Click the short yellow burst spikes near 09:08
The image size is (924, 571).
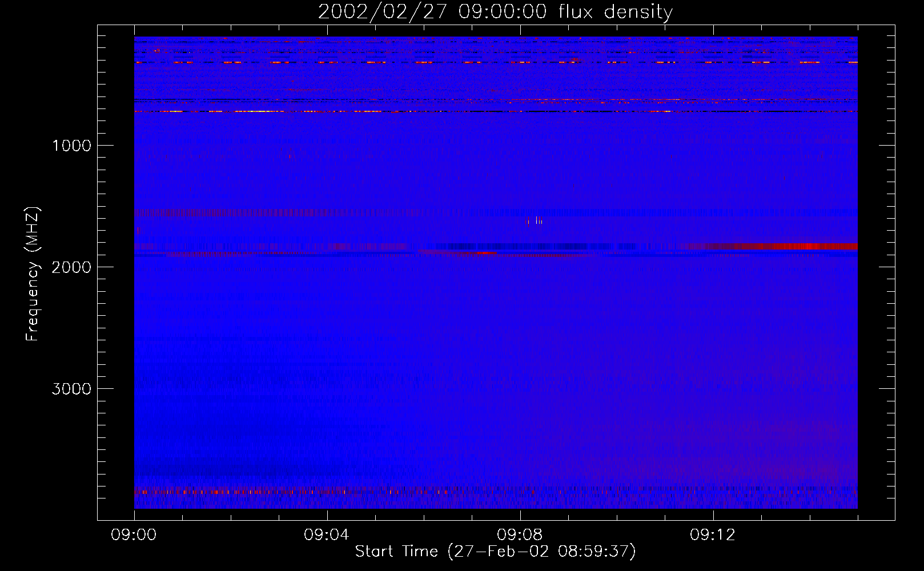pos(535,221)
